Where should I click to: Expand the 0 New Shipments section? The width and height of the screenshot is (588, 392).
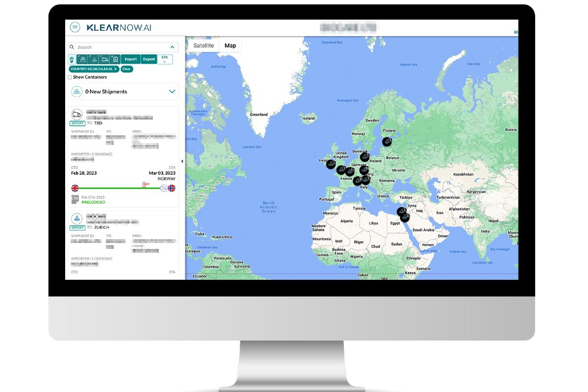tap(172, 92)
